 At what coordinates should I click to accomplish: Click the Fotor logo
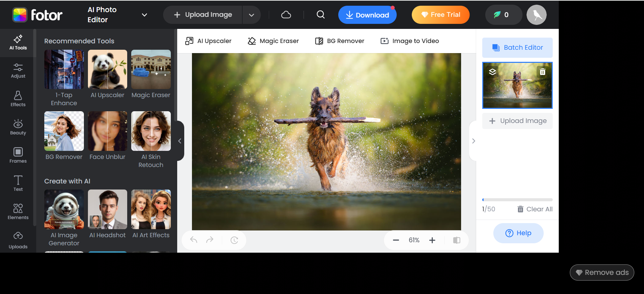pyautogui.click(x=37, y=15)
